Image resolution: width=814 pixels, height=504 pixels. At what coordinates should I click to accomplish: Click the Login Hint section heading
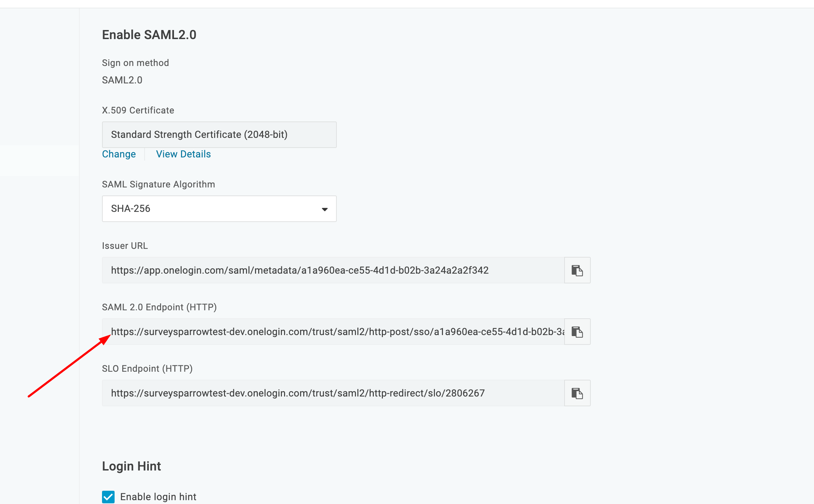(131, 466)
